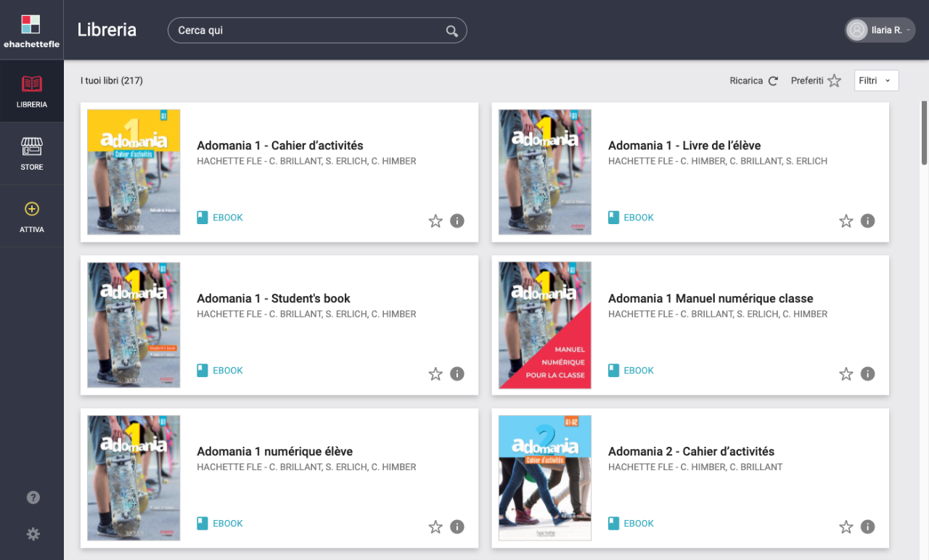This screenshot has width=929, height=560.
Task: Show info for Adomania 1 Manuel numérique classe
Action: click(x=868, y=374)
